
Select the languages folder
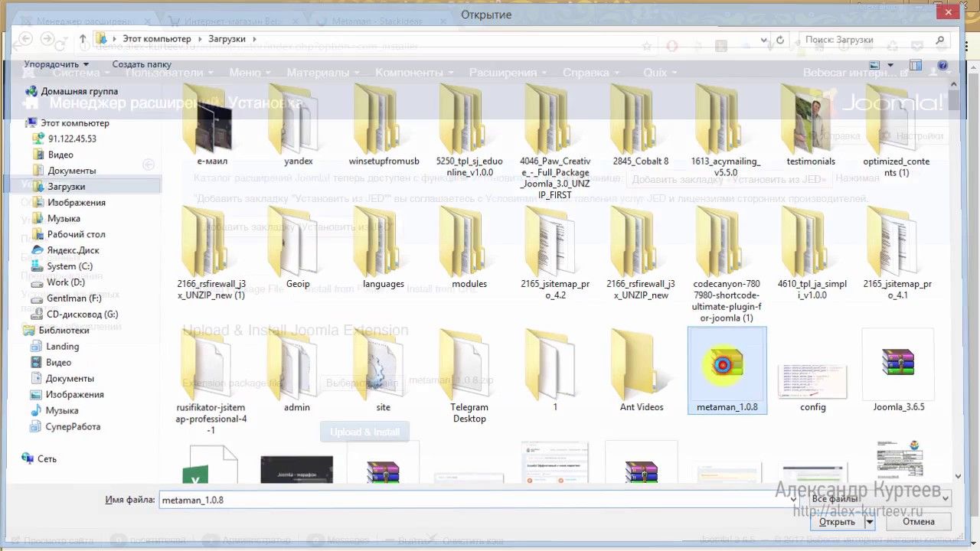pos(384,248)
